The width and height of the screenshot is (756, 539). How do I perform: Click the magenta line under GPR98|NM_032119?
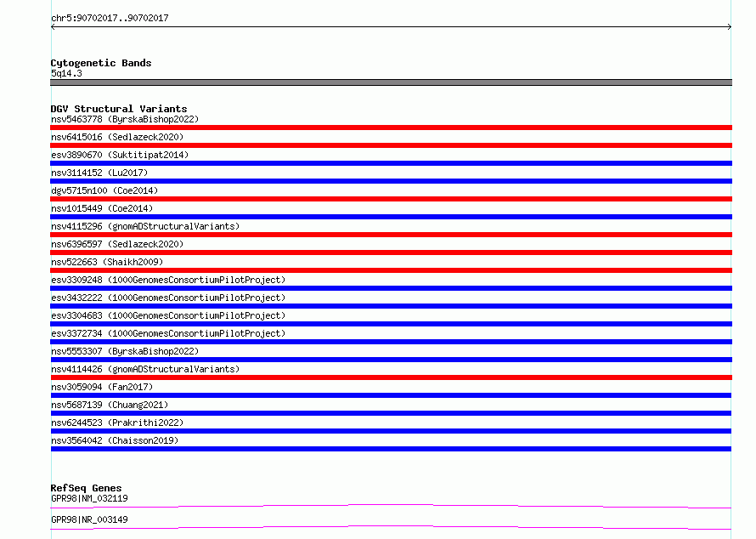click(x=391, y=506)
